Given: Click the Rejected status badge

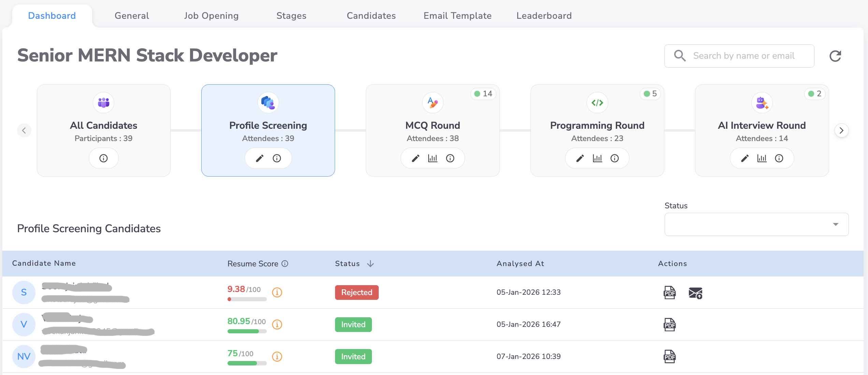Looking at the screenshot, I should [x=357, y=293].
